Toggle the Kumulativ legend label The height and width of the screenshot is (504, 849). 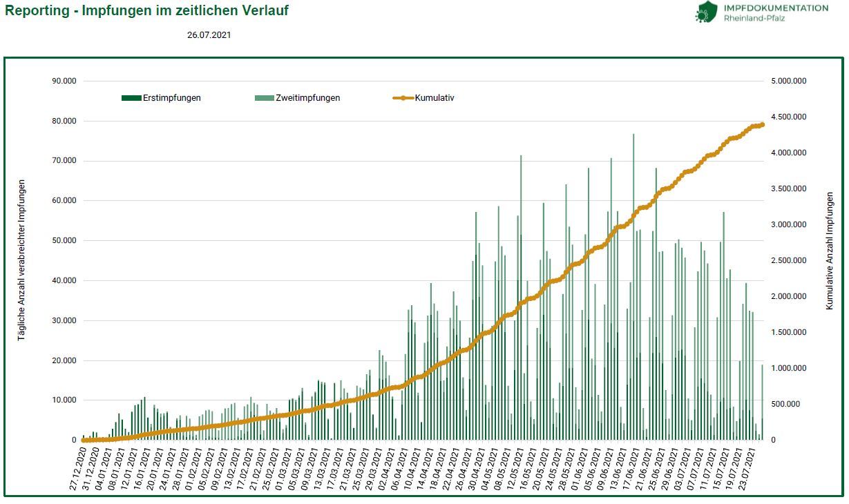point(435,98)
